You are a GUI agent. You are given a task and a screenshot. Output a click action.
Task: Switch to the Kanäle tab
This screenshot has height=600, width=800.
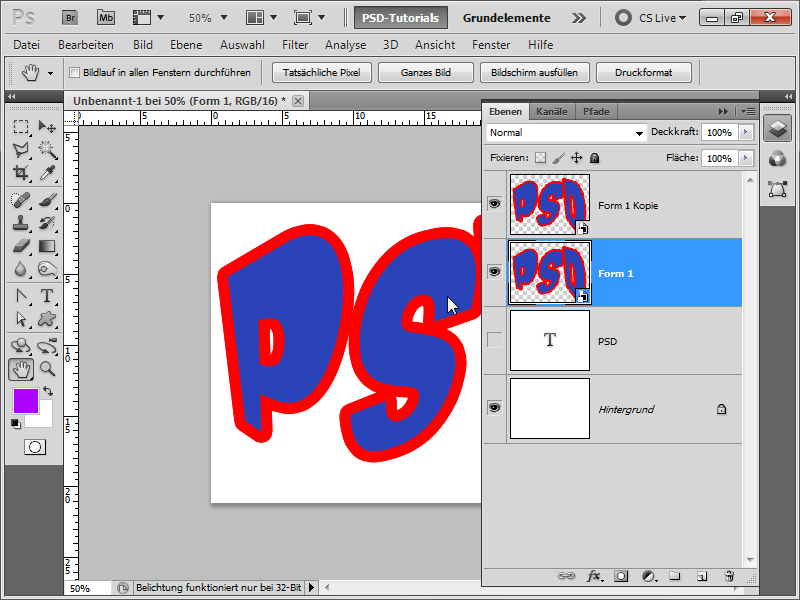[x=552, y=112]
